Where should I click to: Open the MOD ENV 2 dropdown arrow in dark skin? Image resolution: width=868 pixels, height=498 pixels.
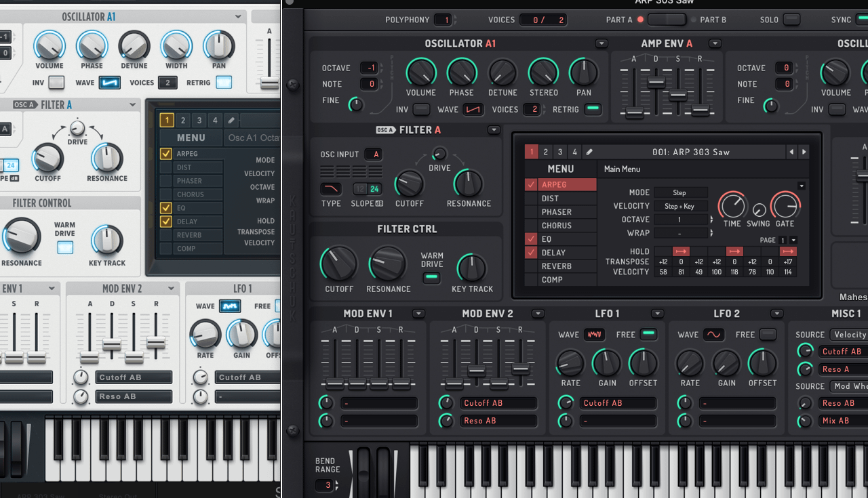tap(538, 313)
